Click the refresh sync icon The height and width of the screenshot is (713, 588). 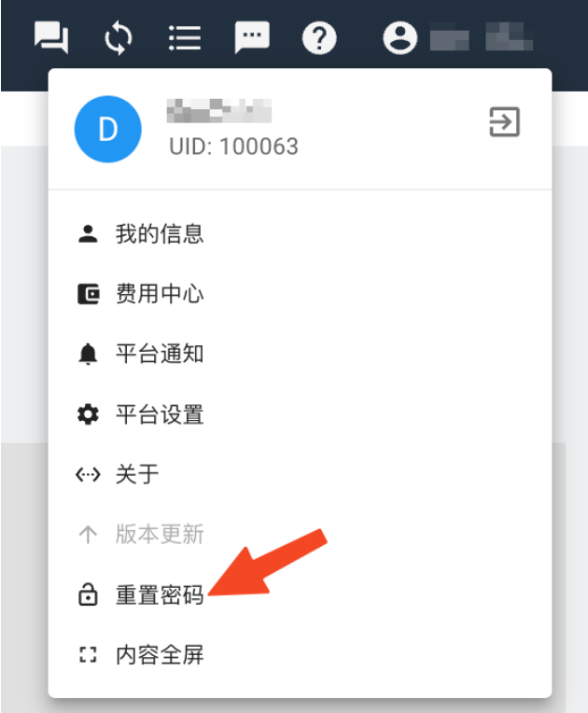pos(119,37)
